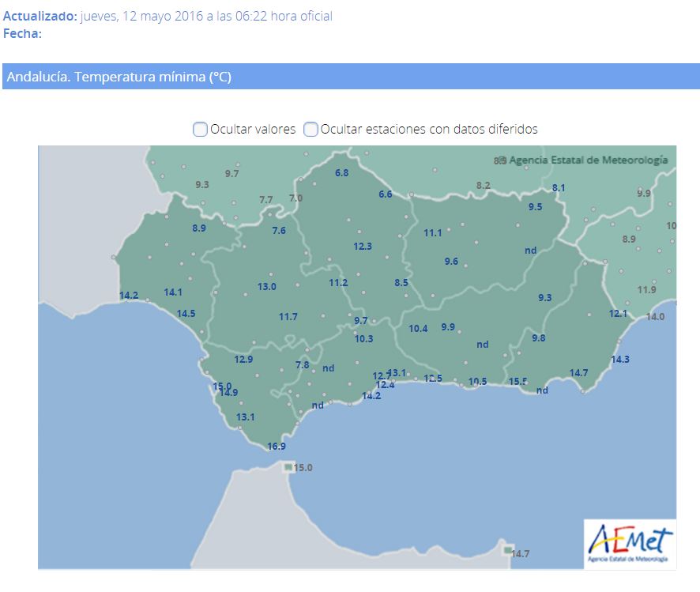Click the 10.5 station on the south coast
700x592 pixels.
[x=477, y=381]
